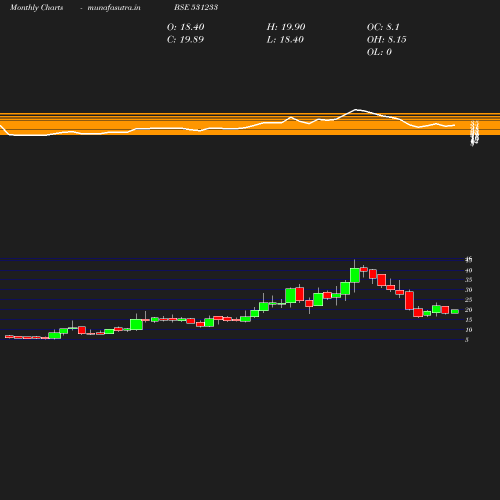Click the price axis label 35

click(x=468, y=280)
